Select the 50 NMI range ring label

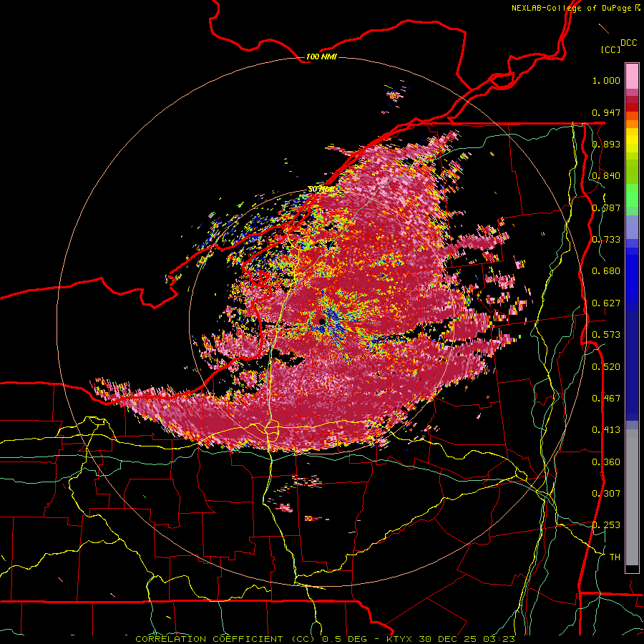(321, 190)
